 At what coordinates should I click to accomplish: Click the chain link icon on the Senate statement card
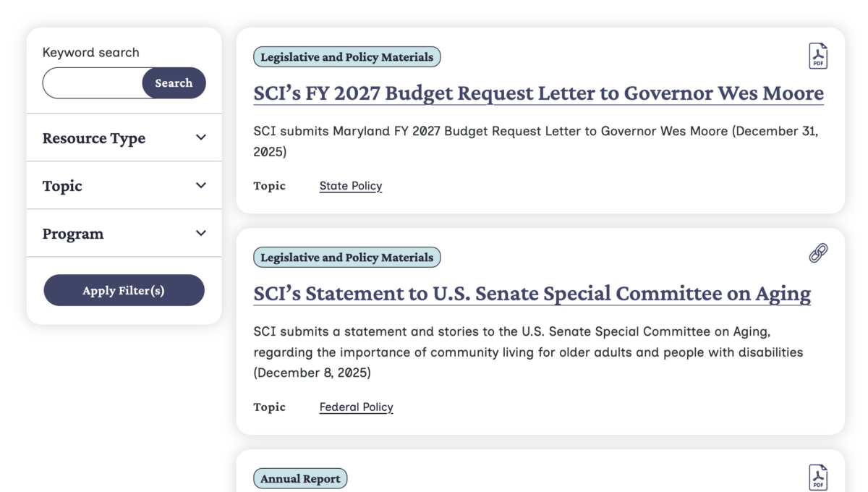tap(817, 253)
